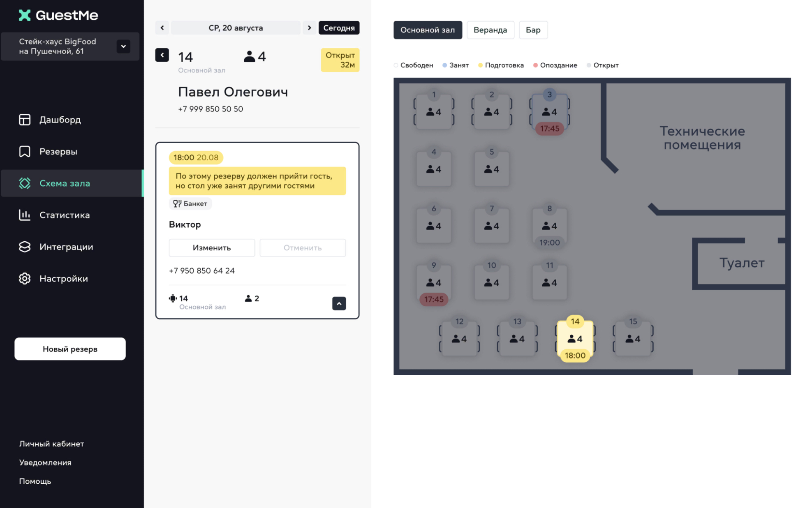Screen dimensions: 812x508
Task: Select table 3 with 17:45 reservation
Action: pos(549,111)
